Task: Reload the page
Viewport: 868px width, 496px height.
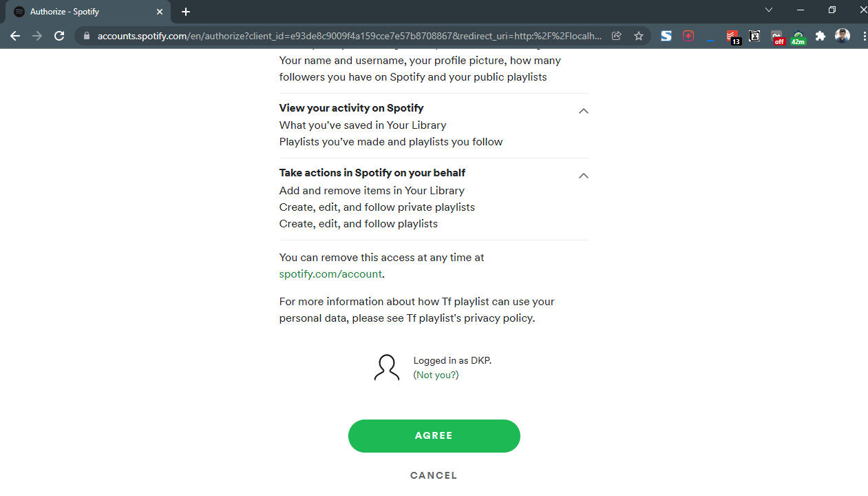Action: pos(59,36)
